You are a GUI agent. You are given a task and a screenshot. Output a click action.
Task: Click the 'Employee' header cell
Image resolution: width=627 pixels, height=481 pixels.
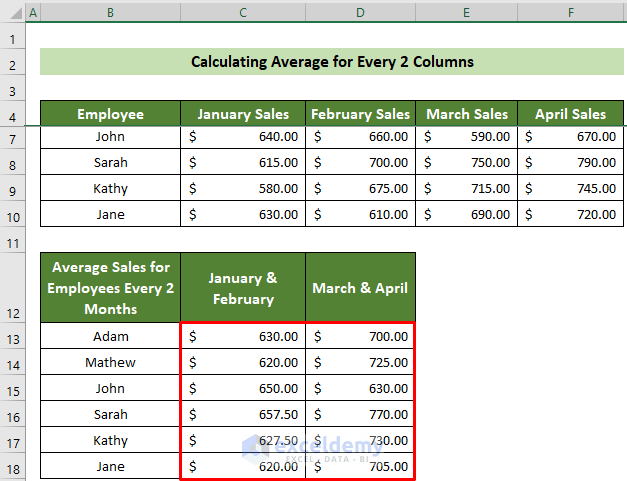(x=110, y=114)
